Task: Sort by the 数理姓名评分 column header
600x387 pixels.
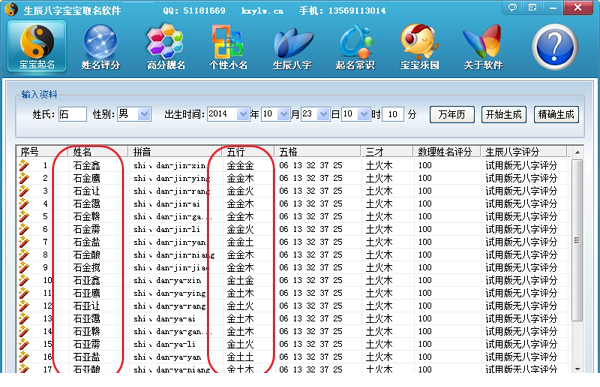Action: coord(447,152)
